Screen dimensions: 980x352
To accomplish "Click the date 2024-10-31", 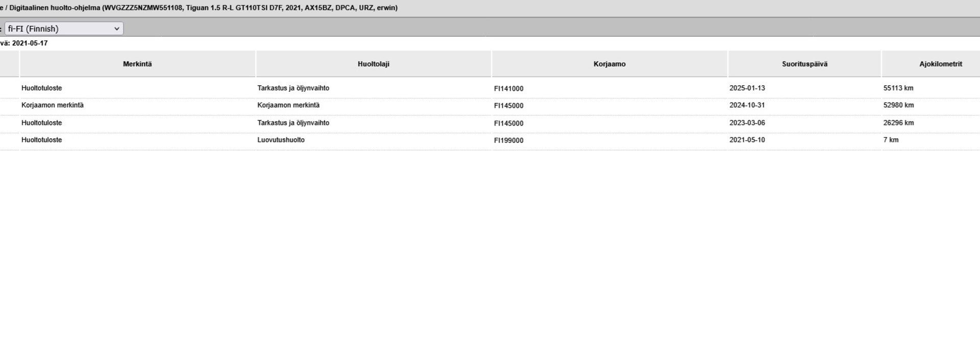I will (x=747, y=105).
